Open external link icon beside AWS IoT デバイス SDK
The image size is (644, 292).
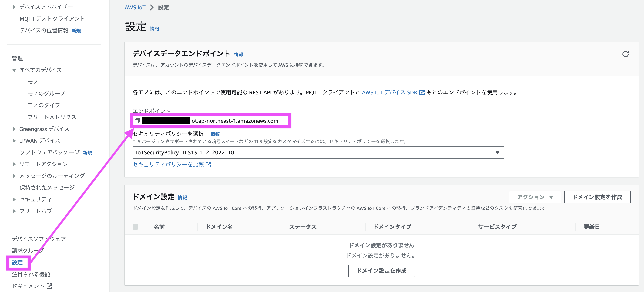422,92
